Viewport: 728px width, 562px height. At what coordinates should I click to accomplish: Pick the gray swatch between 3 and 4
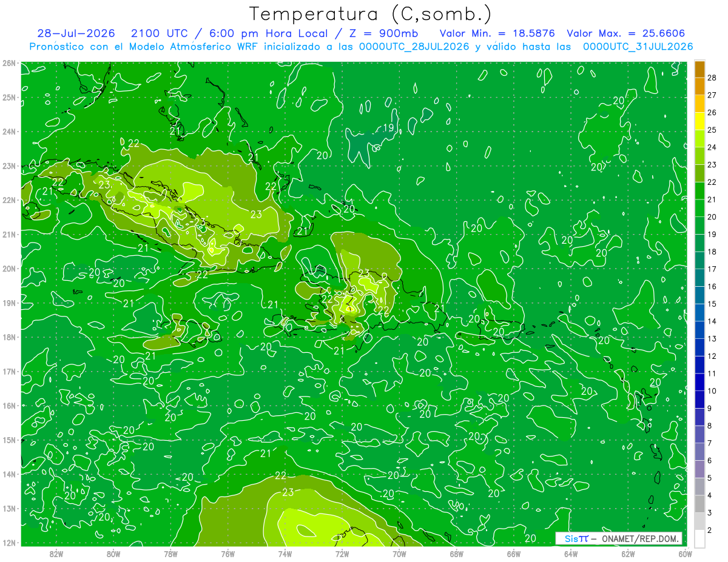coord(699,504)
